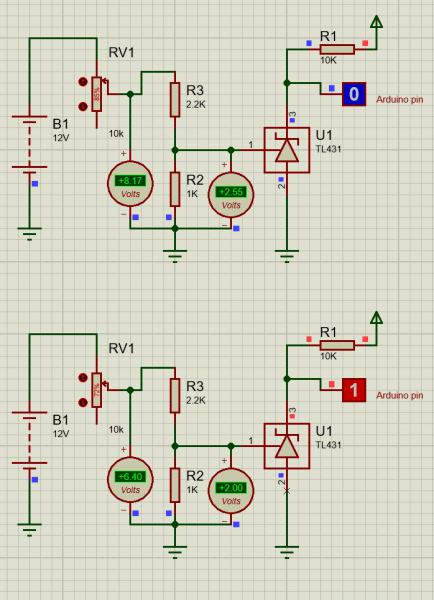Select the top RV1 potentiometer body

point(97,94)
